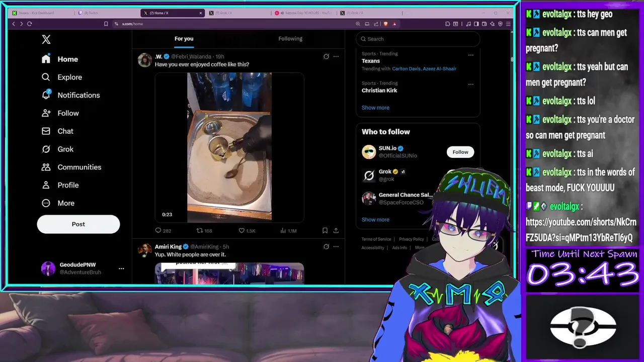Click the zoom magnifier in address bar

tap(358, 24)
